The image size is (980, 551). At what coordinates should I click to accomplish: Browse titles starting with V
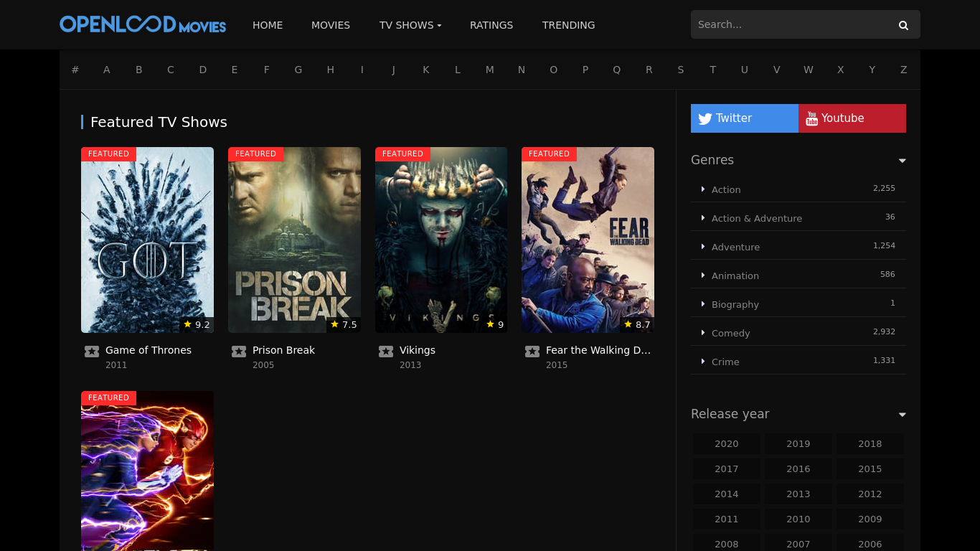pos(776,70)
